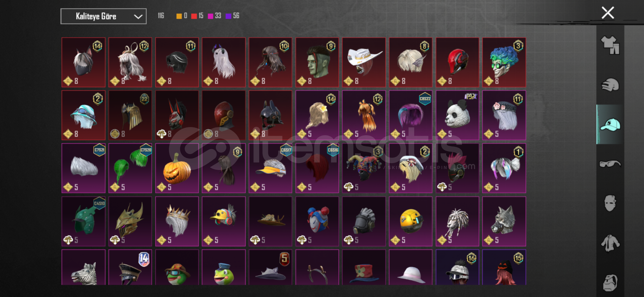Open the Kaliteye Göre sort dropdown
Screen dimensions: 644x297
[x=103, y=16]
